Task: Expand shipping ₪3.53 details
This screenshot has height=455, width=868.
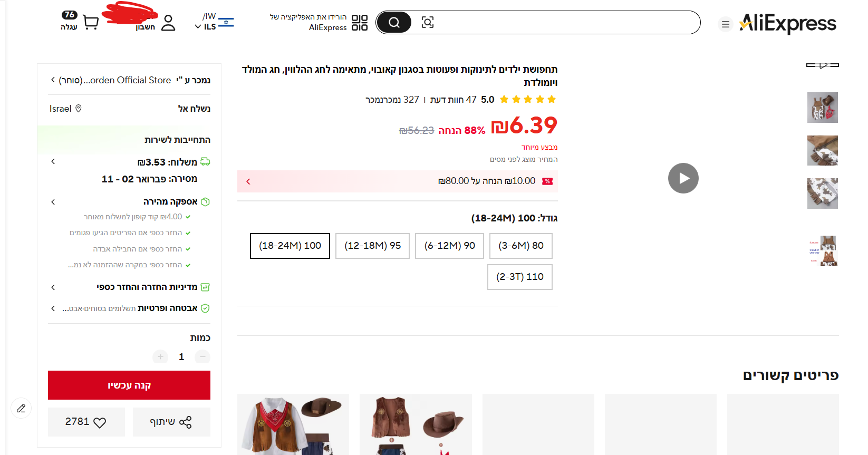Action: click(53, 162)
